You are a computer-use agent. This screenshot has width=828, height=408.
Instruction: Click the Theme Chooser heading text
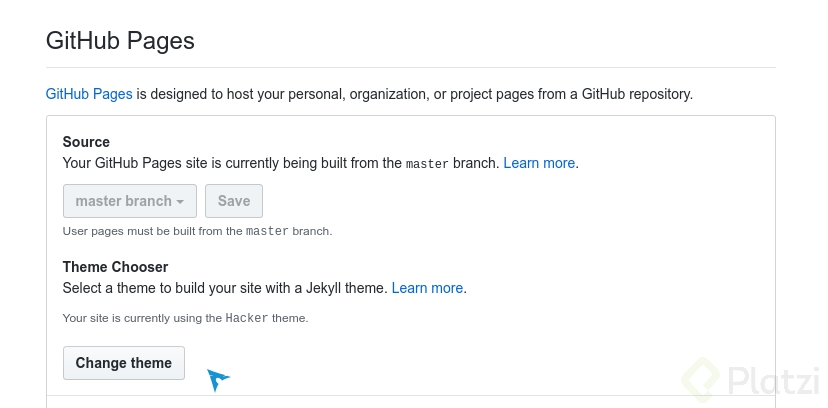(115, 267)
